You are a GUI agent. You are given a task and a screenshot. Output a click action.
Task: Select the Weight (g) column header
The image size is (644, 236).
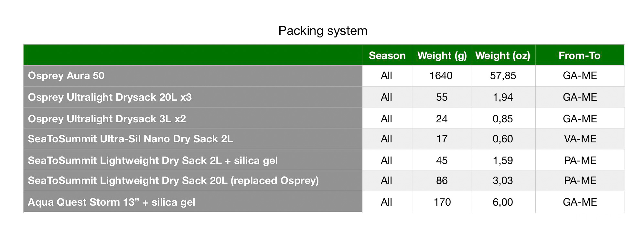click(x=442, y=55)
